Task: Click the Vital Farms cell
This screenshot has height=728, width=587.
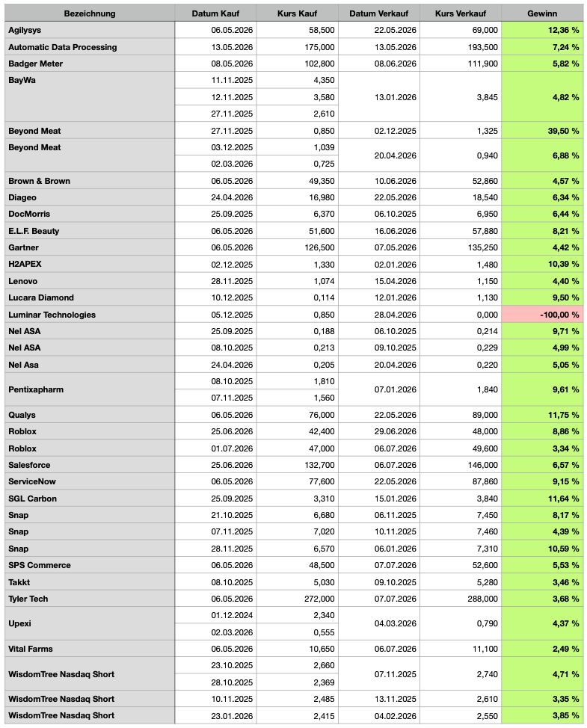Action: tap(90, 649)
